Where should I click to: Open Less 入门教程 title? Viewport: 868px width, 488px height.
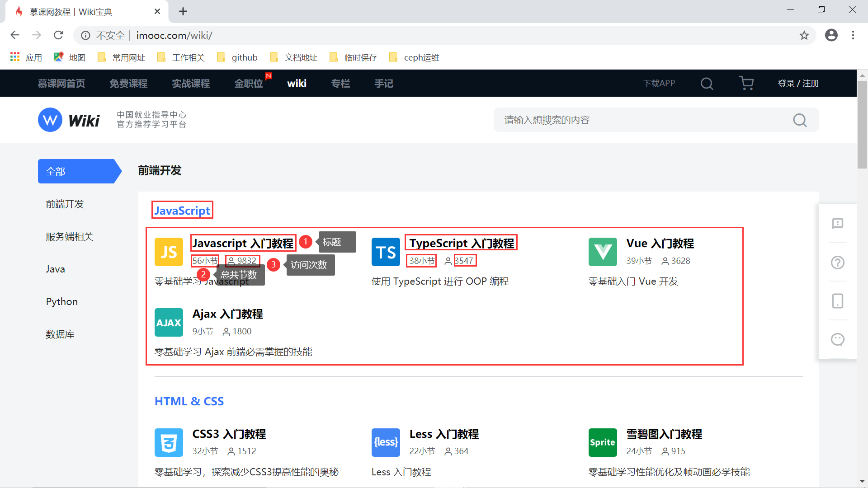point(444,434)
